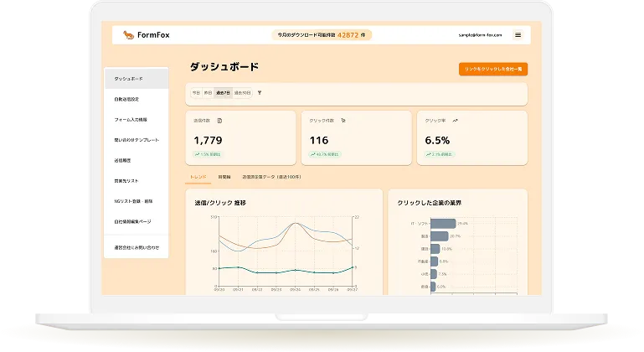Click the orange リンクをクリックした会社一覧 button
The height and width of the screenshot is (352, 644).
pyautogui.click(x=493, y=69)
